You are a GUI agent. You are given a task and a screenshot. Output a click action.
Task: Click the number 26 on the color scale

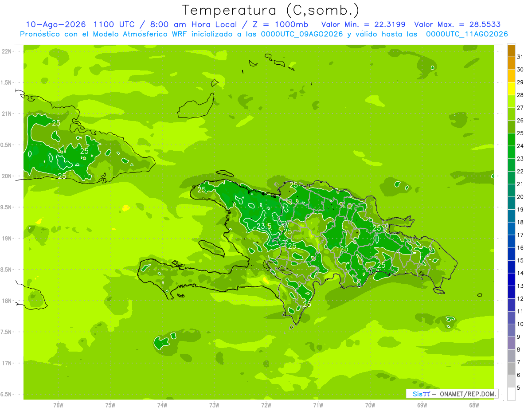520,120
